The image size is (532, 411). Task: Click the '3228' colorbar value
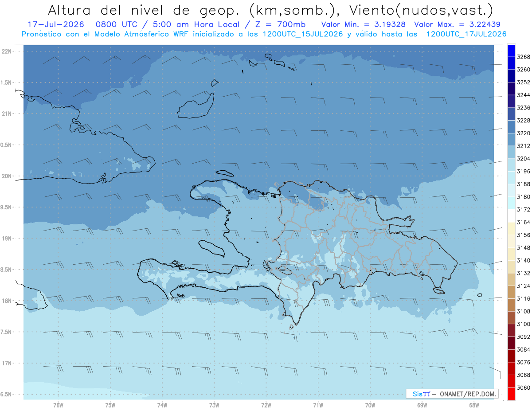(524, 120)
